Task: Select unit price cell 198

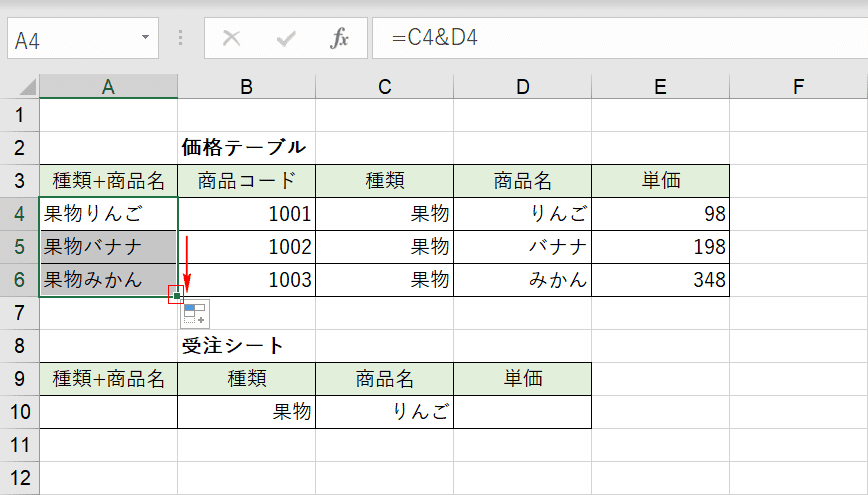Action: (x=660, y=247)
